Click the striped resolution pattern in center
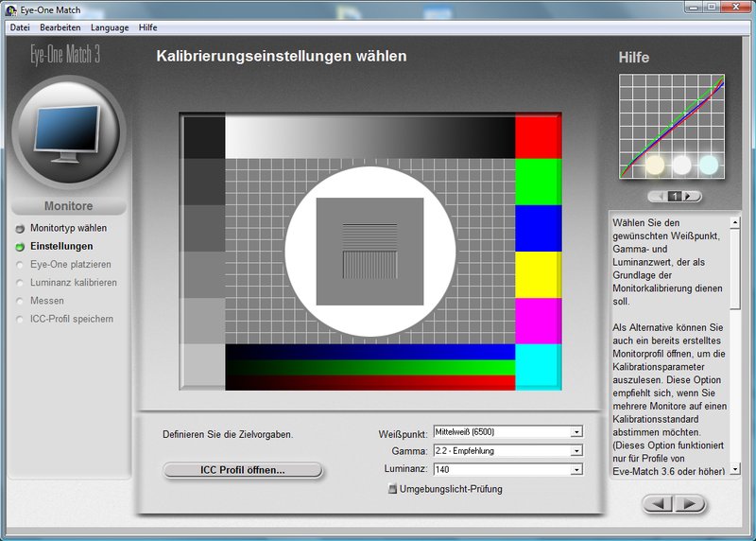The image size is (756, 541). (369, 251)
